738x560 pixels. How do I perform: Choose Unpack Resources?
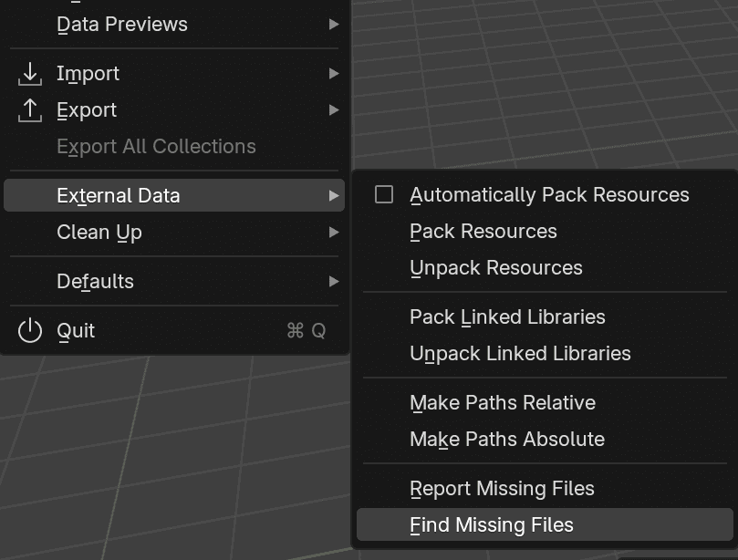pyautogui.click(x=545, y=268)
